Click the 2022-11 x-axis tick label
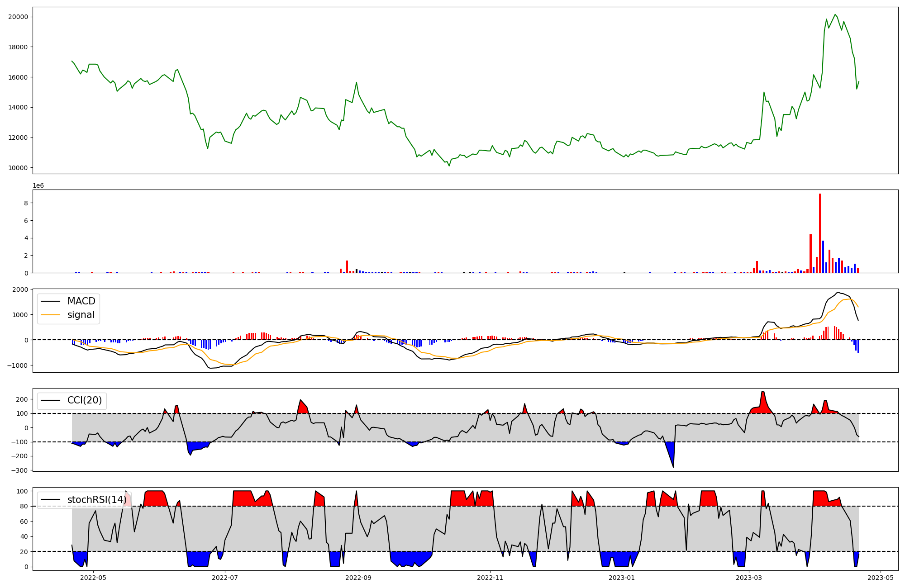Image resolution: width=905 pixels, height=588 pixels. click(x=490, y=578)
